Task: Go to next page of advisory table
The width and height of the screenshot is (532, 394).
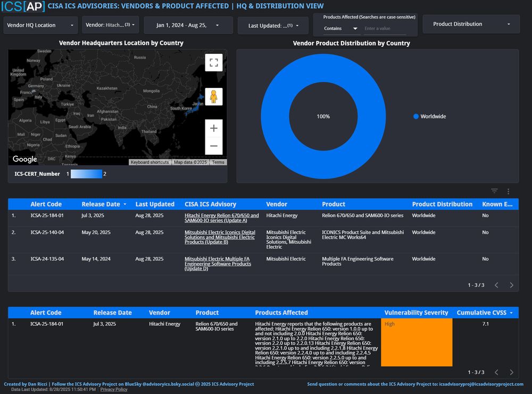Action: 511,285
